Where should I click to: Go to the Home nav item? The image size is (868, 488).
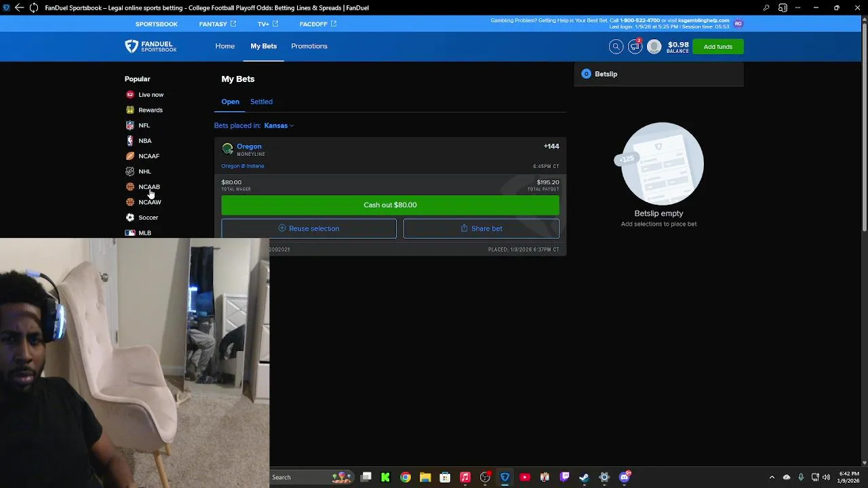coord(225,46)
